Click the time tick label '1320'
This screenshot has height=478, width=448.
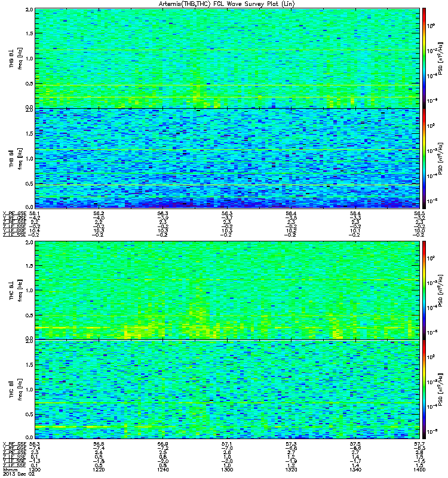click(291, 470)
